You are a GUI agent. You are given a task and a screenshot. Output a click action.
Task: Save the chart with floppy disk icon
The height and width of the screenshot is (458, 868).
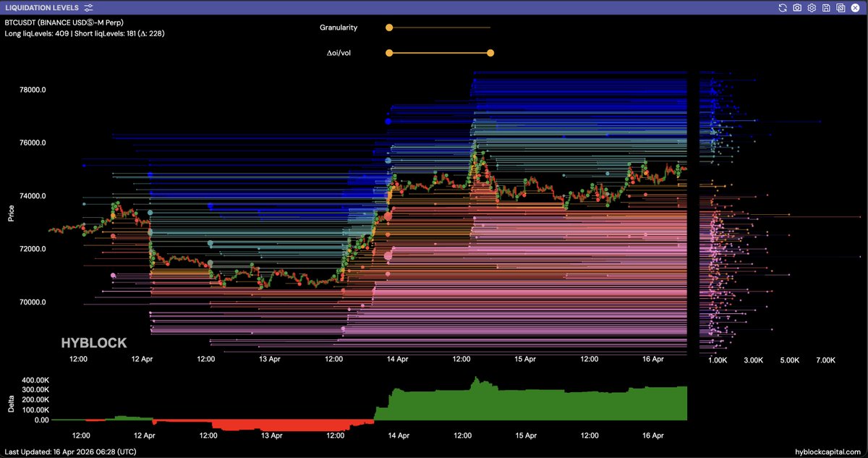826,7
